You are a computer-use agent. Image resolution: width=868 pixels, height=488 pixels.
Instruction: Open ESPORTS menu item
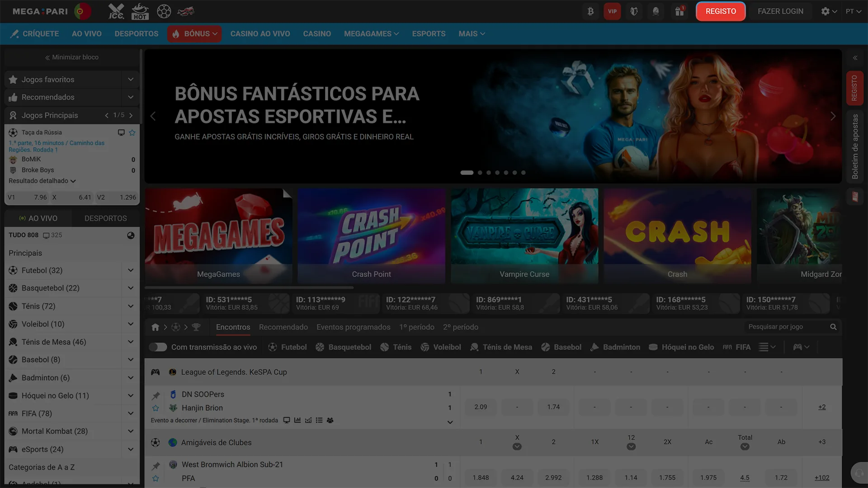point(429,34)
